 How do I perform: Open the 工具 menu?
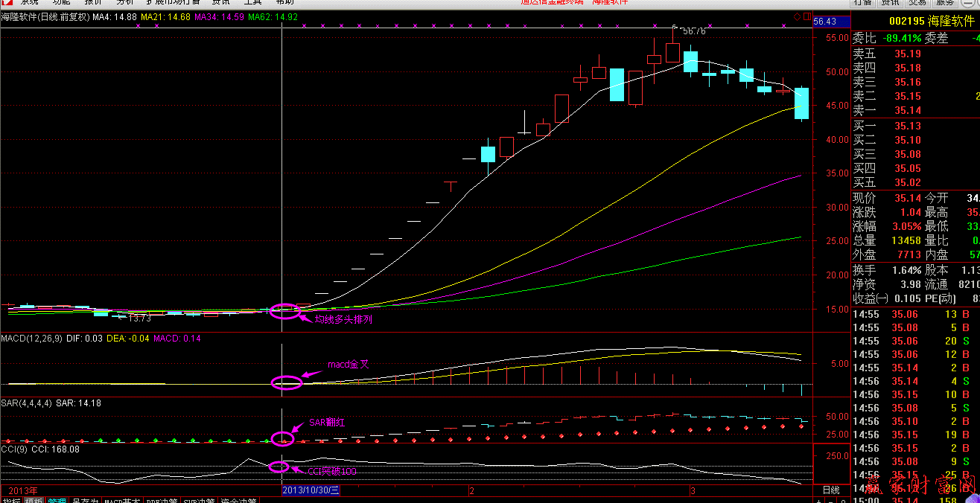coord(252,2)
